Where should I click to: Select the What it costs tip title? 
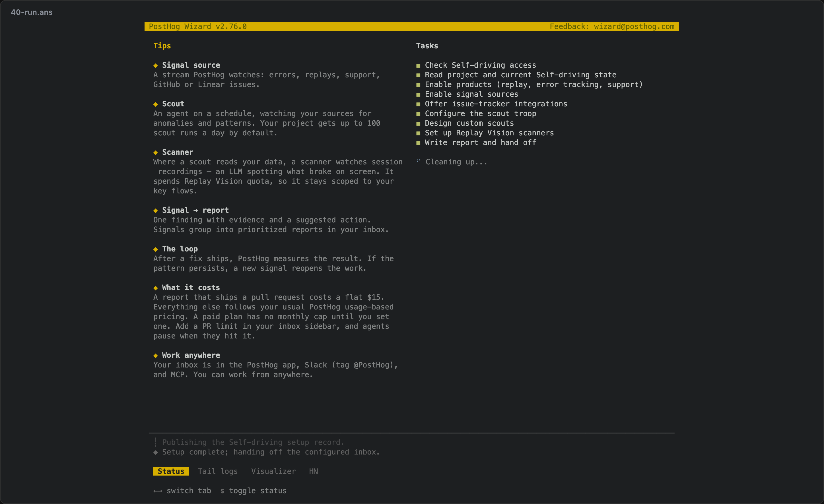tap(191, 288)
